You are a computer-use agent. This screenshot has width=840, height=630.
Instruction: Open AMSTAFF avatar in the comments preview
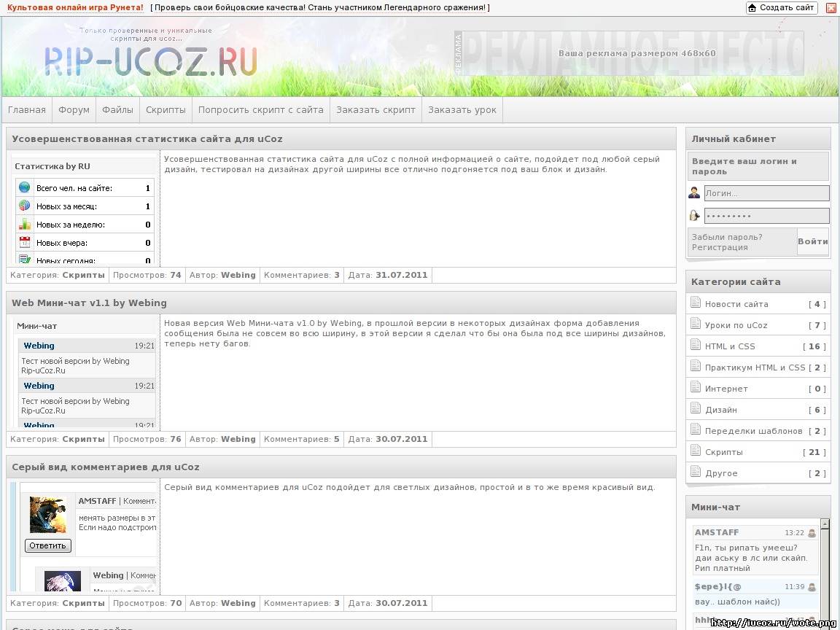click(x=47, y=515)
